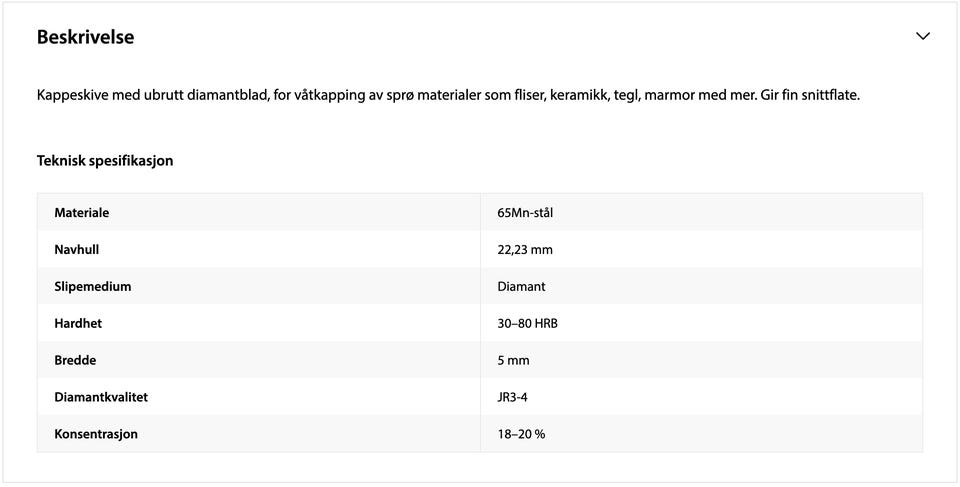Click the Teknisk spesifikasjon heading
Viewport: 960px width, 487px height.
105,160
